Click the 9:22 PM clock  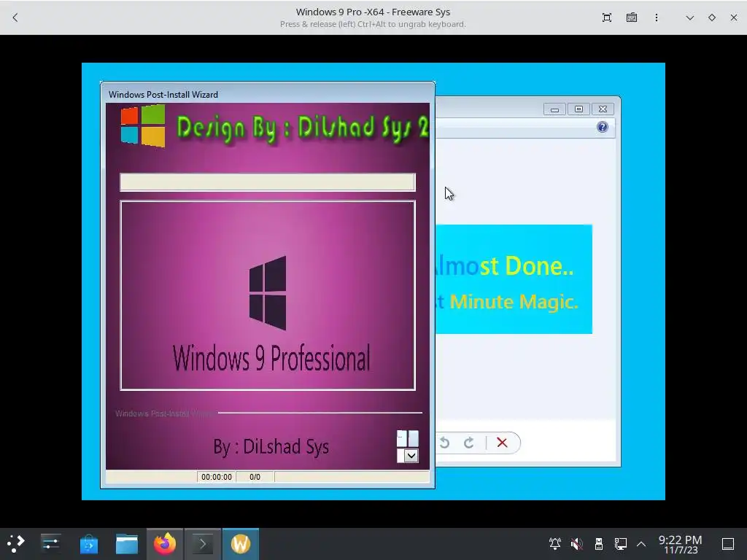pyautogui.click(x=681, y=544)
